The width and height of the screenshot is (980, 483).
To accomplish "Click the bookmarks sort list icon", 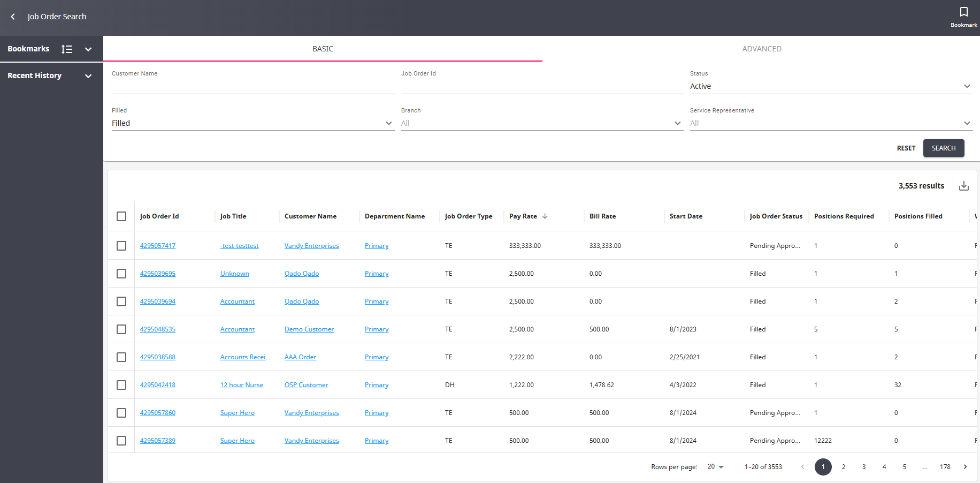I will 67,49.
